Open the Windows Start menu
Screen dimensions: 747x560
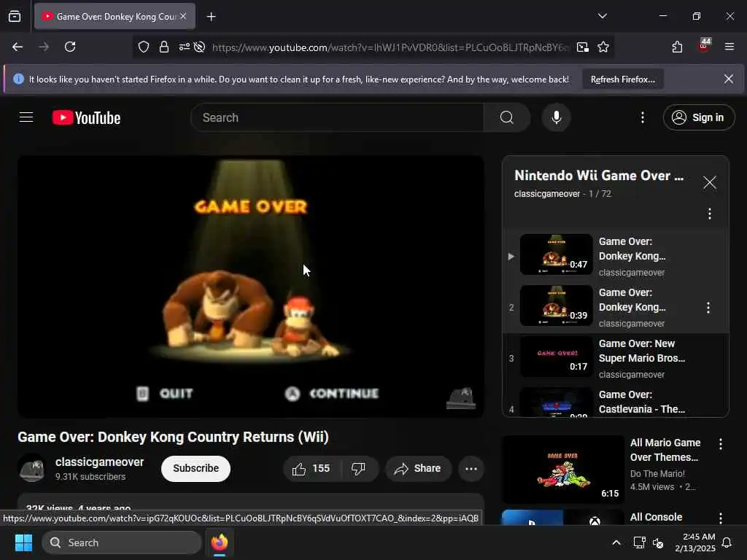(x=23, y=542)
